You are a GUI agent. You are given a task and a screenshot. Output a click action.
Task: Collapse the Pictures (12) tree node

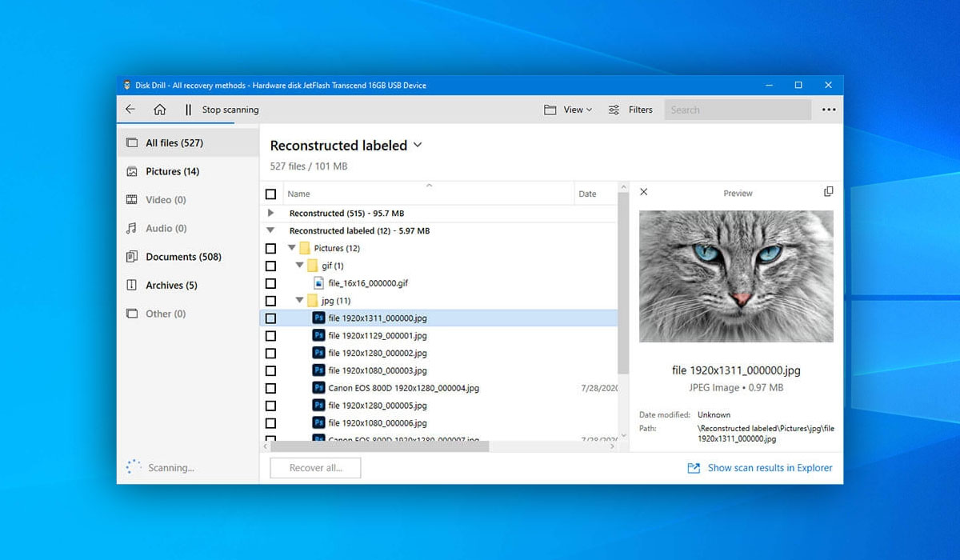coord(292,248)
